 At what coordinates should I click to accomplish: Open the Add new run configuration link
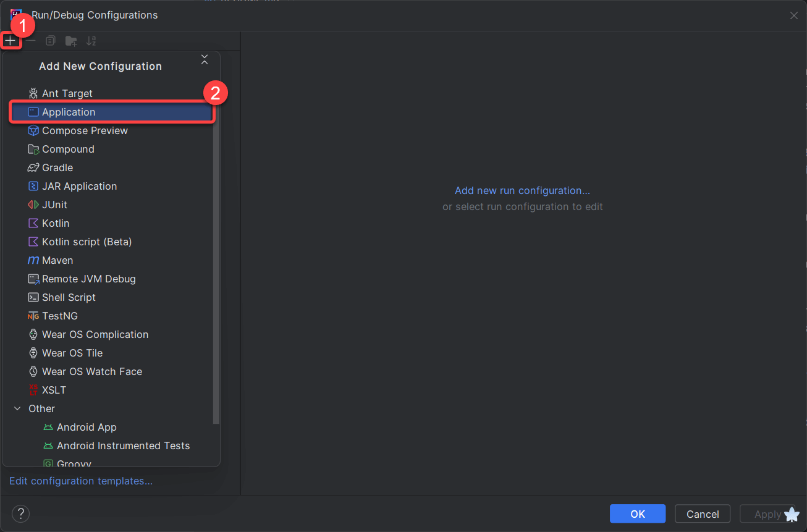(x=522, y=190)
